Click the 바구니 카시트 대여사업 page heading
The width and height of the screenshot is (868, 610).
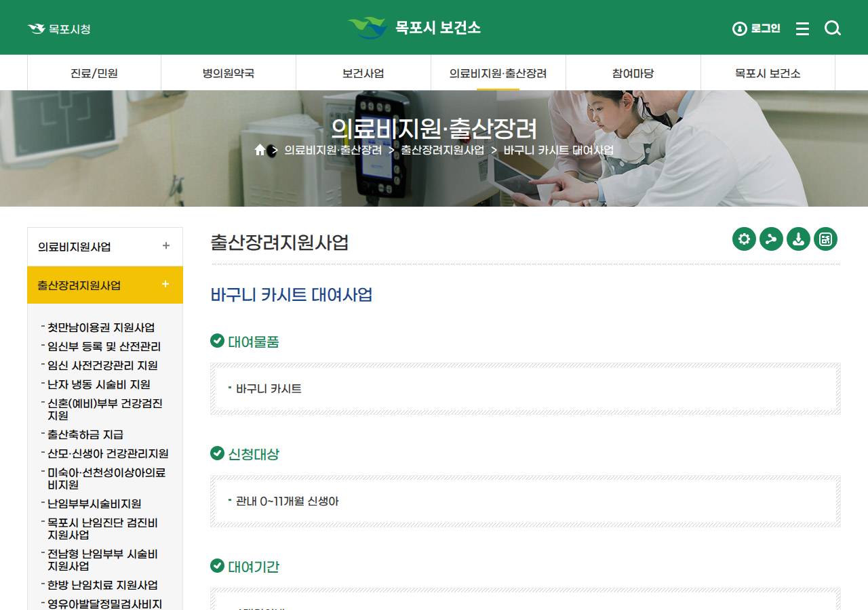(x=292, y=295)
